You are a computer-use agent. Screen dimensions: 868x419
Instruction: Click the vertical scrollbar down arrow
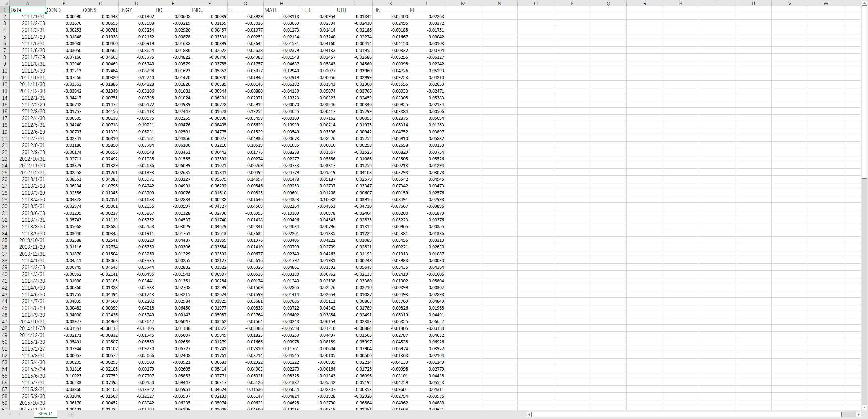coord(864,407)
